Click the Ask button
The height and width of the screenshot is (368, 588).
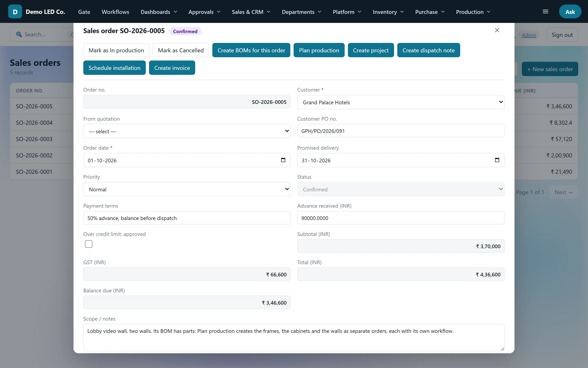pos(570,11)
